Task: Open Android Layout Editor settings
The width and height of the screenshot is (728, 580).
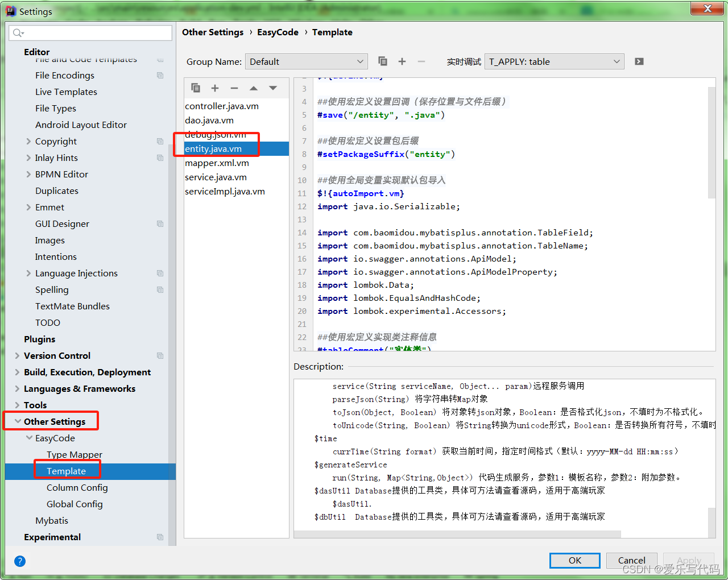Action: 81,125
